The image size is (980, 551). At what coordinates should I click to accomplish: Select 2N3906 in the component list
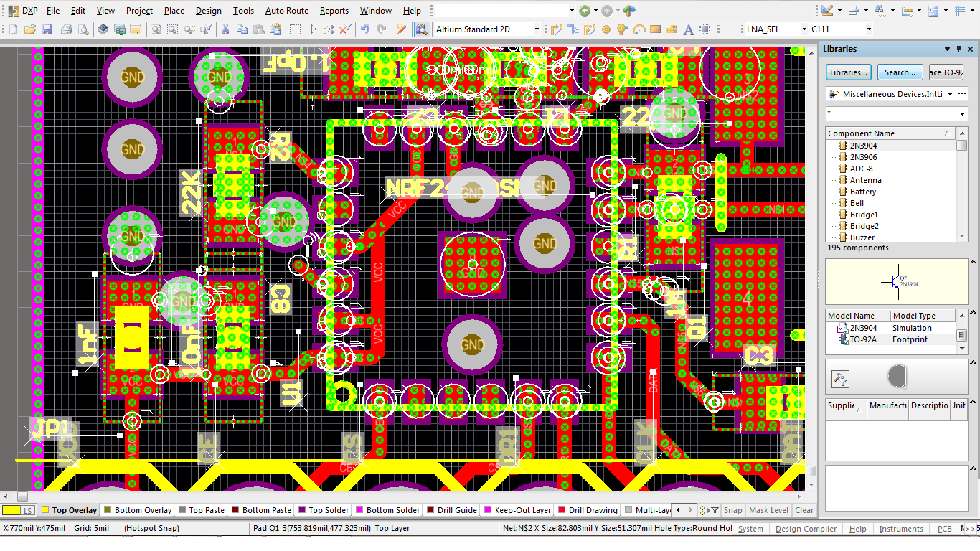click(x=863, y=157)
